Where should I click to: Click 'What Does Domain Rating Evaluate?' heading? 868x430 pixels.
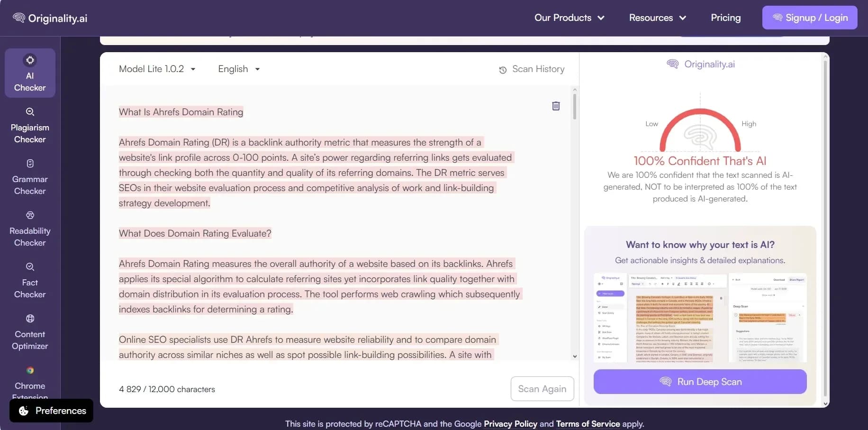[x=195, y=233]
